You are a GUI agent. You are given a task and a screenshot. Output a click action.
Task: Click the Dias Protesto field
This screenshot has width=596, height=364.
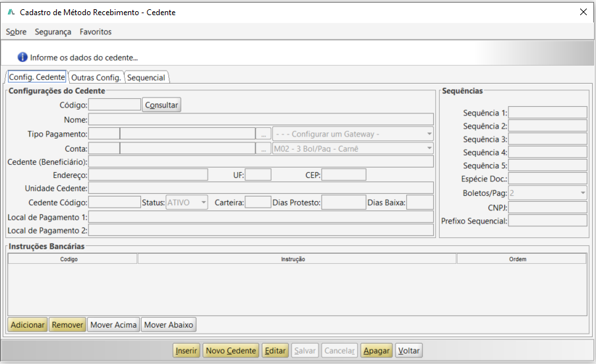(x=343, y=202)
